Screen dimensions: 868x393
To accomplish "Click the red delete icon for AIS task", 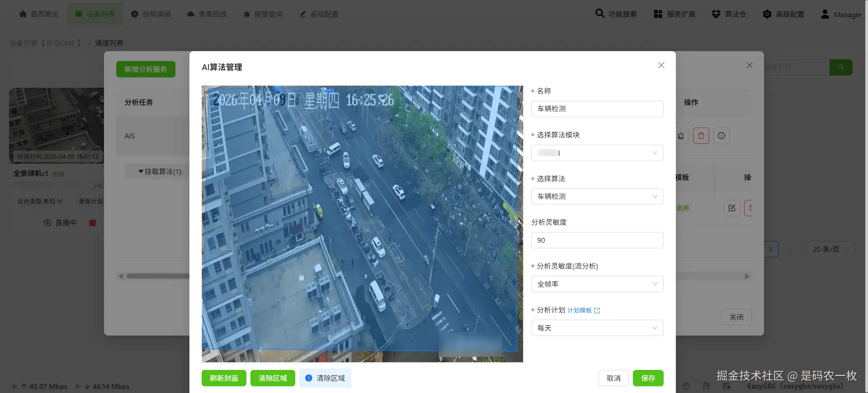I will click(701, 136).
